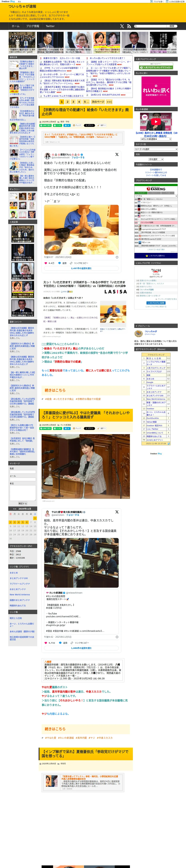Open 1,680件の返信を読む replies link
This screenshot has height=868, width=186.
coord(81,648)
